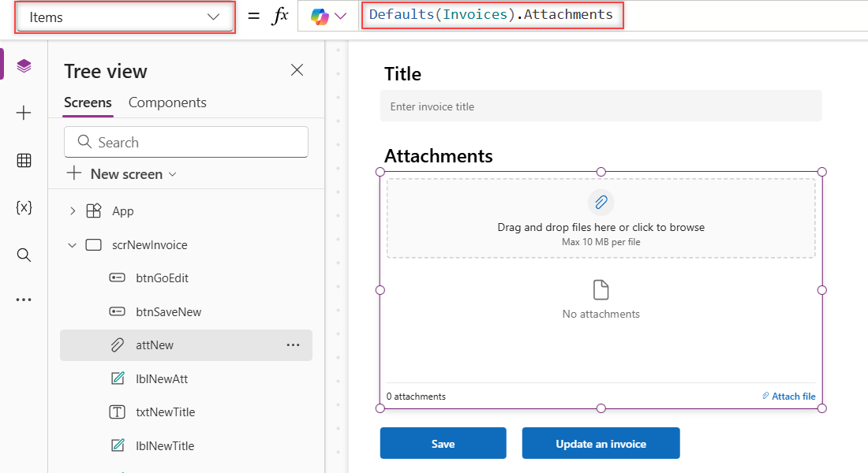Click the Copilot icon in formula bar
This screenshot has width=868, height=473.
point(320,17)
